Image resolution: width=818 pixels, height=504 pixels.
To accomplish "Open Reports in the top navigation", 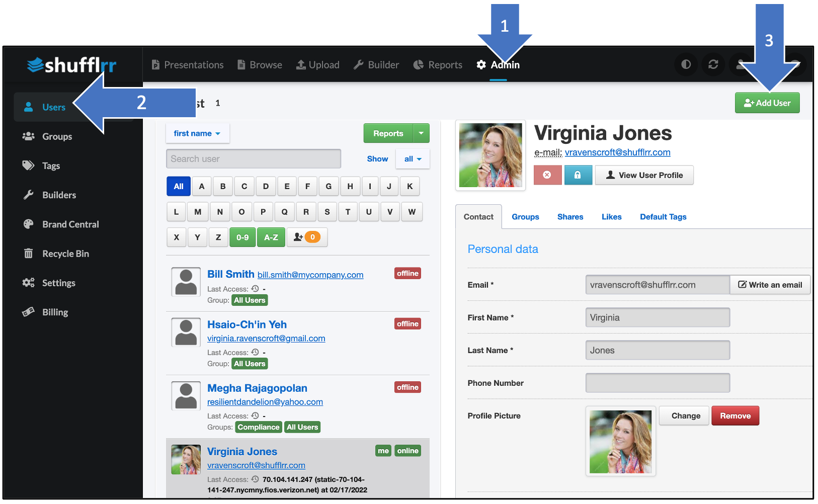I will (x=438, y=65).
